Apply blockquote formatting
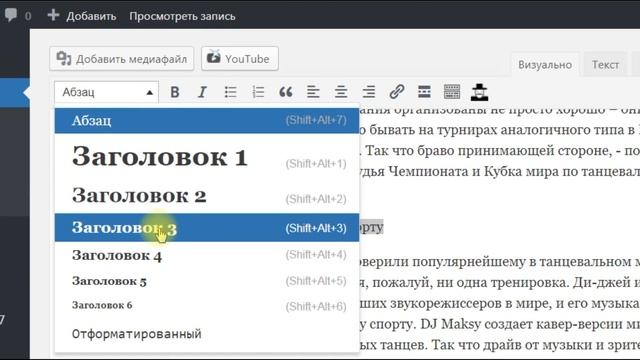 (286, 92)
